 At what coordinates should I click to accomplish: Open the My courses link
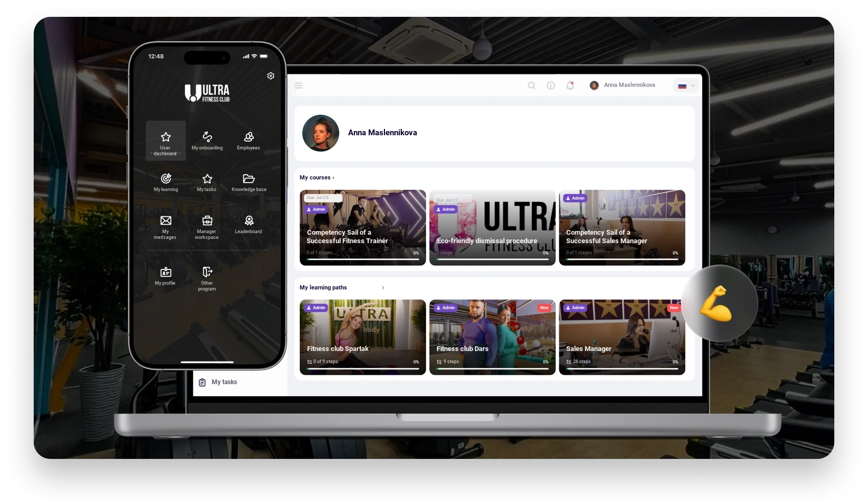coord(317,178)
